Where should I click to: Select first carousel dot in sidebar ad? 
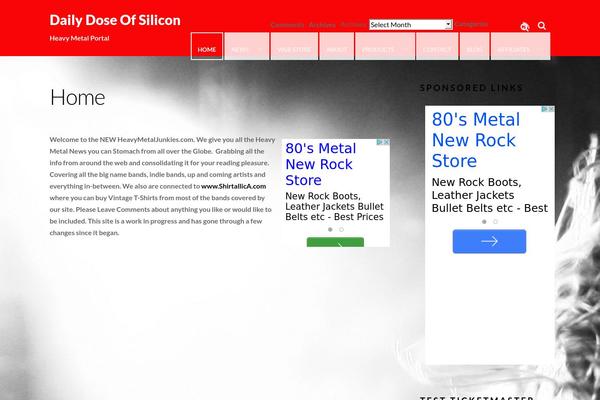point(484,222)
